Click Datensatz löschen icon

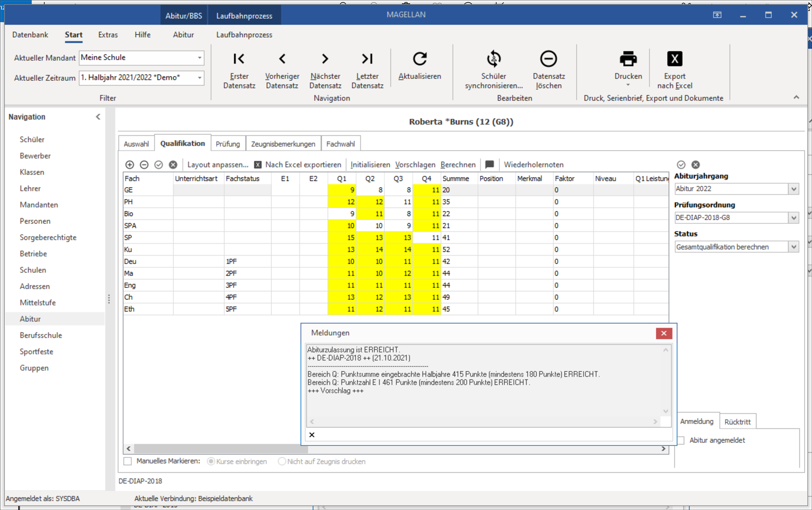click(548, 59)
